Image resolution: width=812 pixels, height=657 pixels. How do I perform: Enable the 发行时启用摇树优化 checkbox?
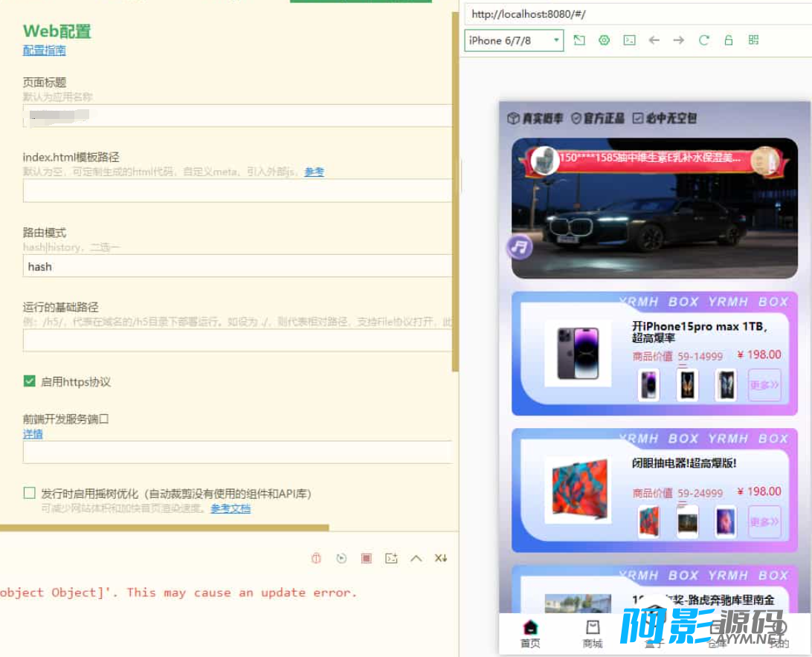coord(30,493)
